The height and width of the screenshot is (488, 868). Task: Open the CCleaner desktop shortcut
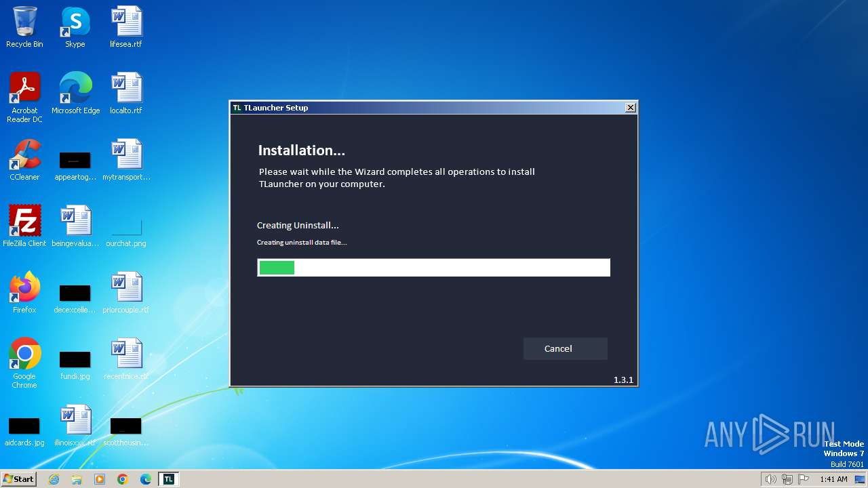(x=24, y=160)
